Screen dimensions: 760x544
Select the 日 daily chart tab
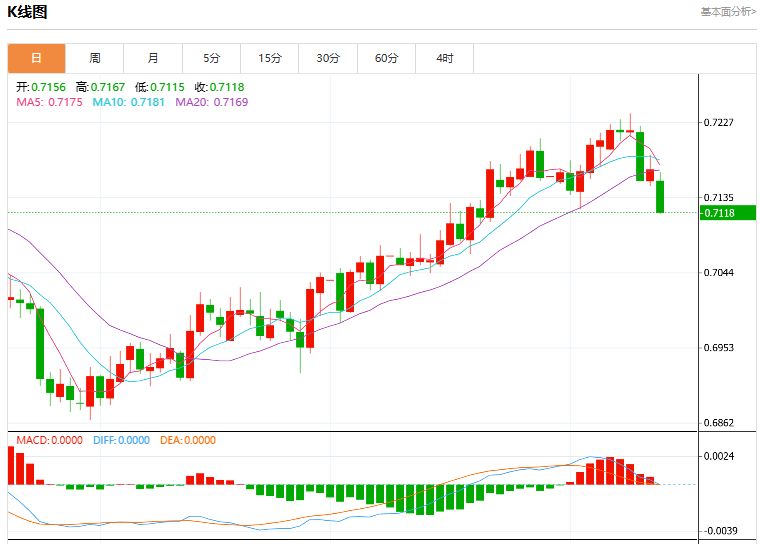point(36,59)
